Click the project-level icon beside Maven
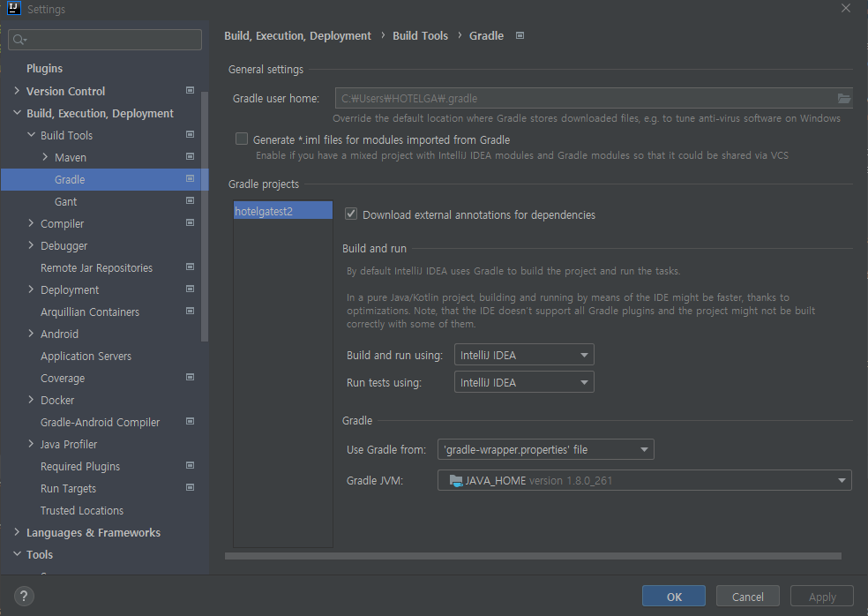The height and width of the screenshot is (616, 868). tap(190, 157)
